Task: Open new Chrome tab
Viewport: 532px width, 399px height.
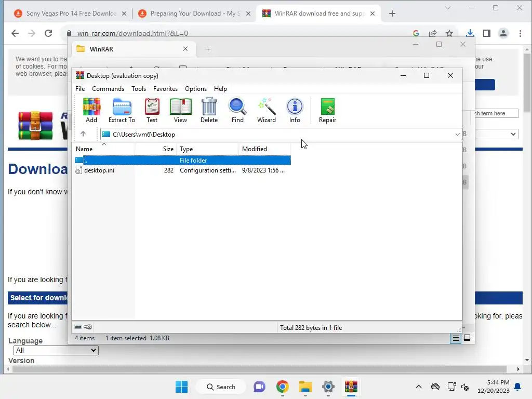Action: pos(392,14)
